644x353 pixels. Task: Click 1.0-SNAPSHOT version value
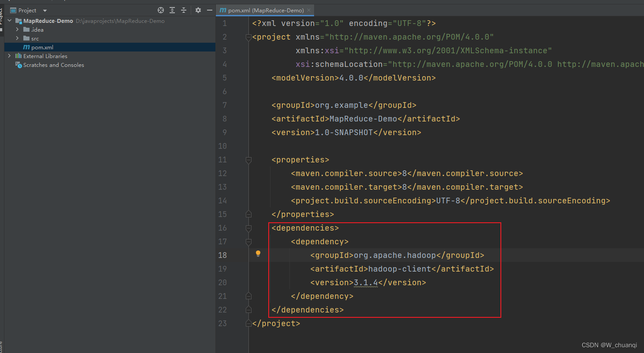(344, 132)
